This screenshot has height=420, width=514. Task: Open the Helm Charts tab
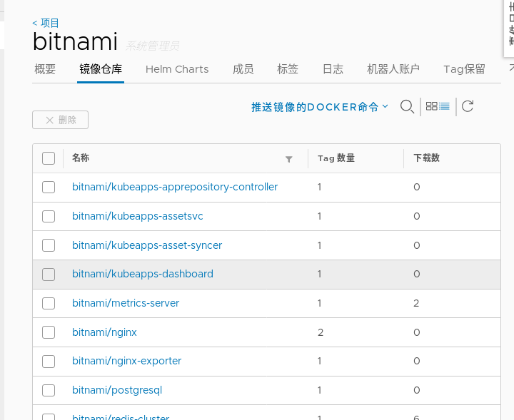pyautogui.click(x=177, y=69)
